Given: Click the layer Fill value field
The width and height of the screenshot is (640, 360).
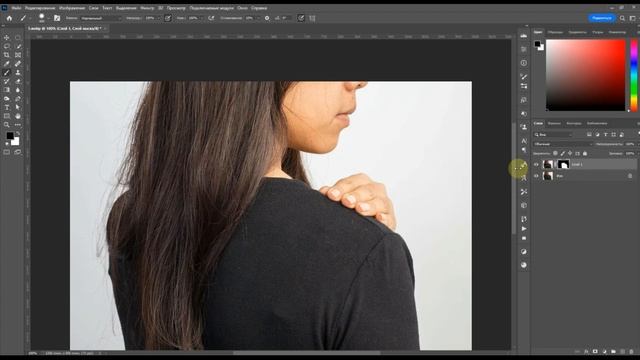Looking at the screenshot, I should click(x=629, y=153).
